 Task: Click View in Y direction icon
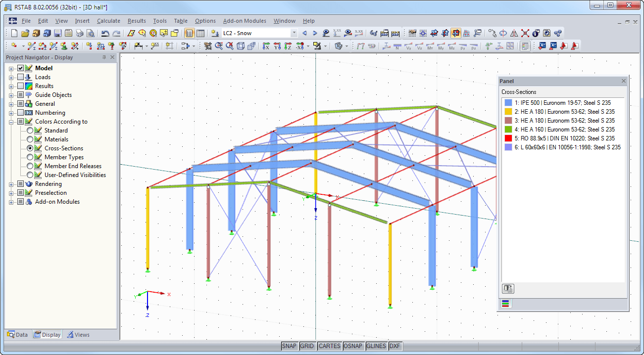coord(277,46)
